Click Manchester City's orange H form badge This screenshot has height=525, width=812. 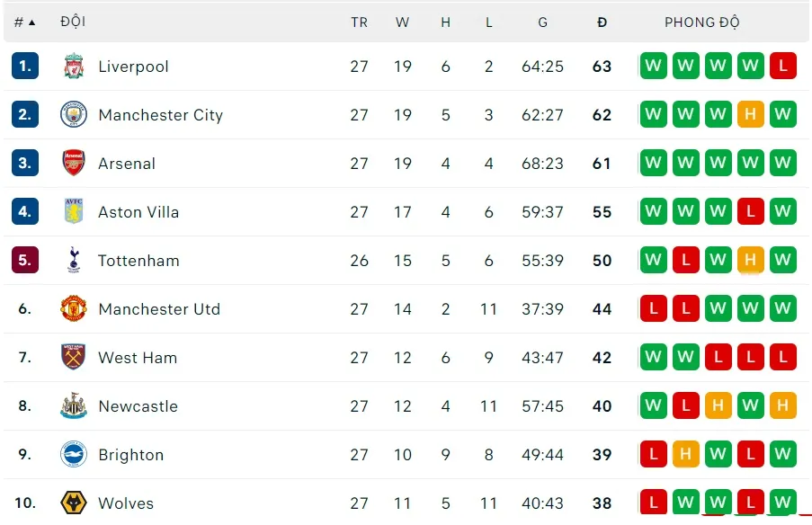751,115
